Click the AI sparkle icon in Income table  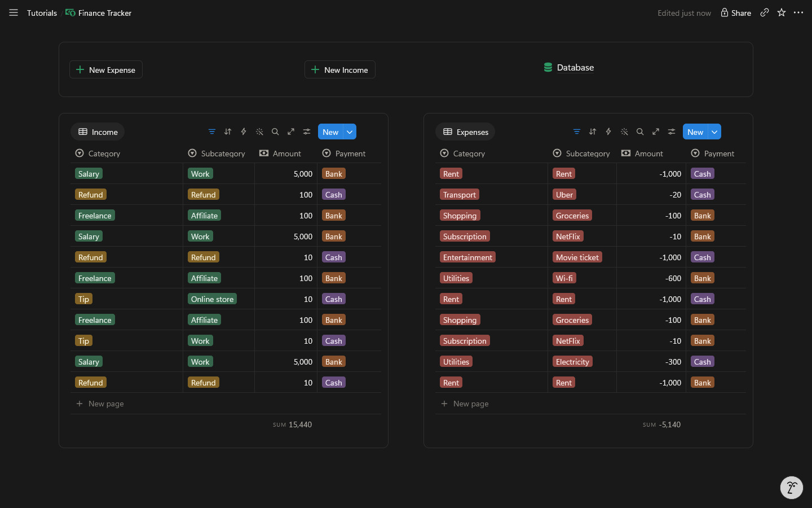259,132
